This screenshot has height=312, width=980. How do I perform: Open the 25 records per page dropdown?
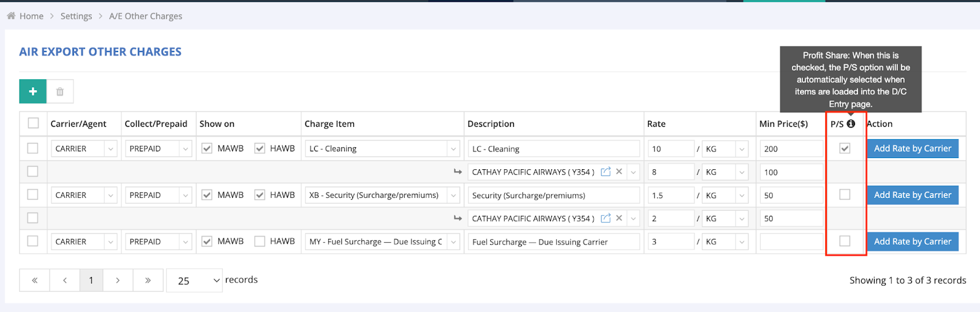[x=194, y=280]
